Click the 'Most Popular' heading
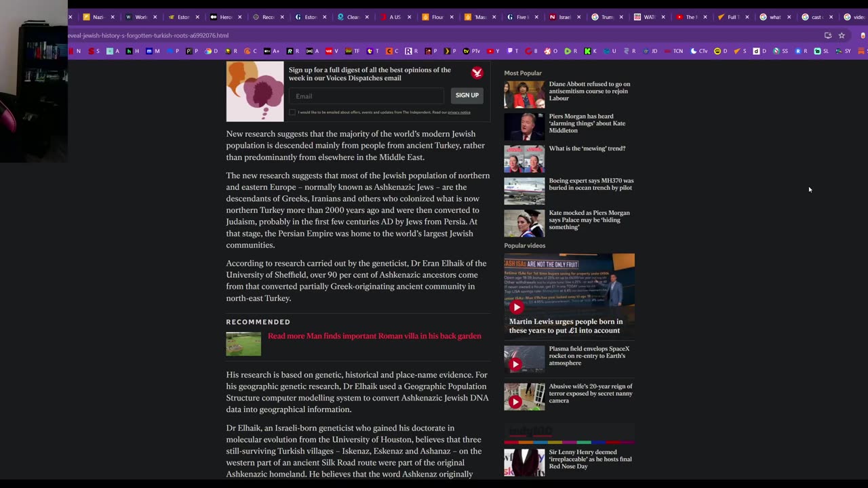The width and height of the screenshot is (868, 488). (x=523, y=73)
